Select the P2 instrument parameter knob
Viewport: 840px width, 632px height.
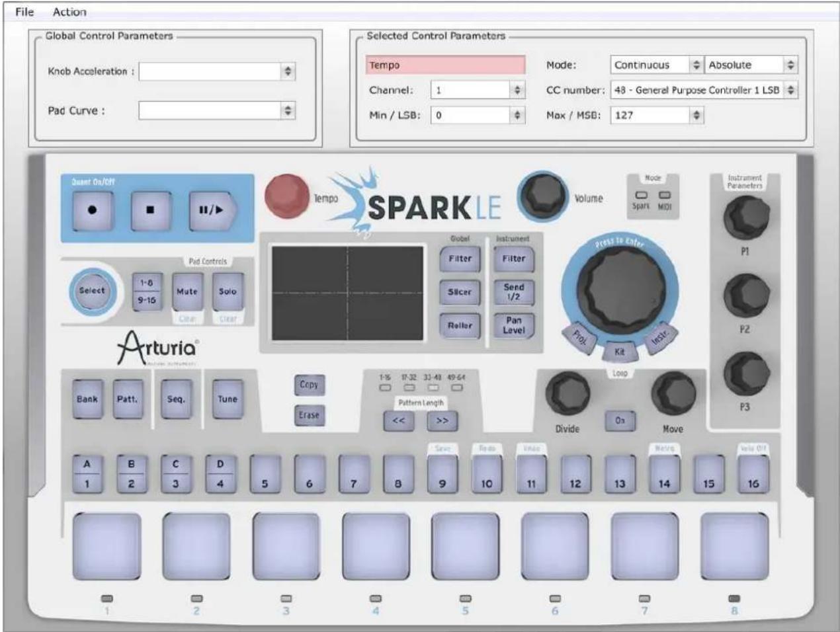(745, 296)
